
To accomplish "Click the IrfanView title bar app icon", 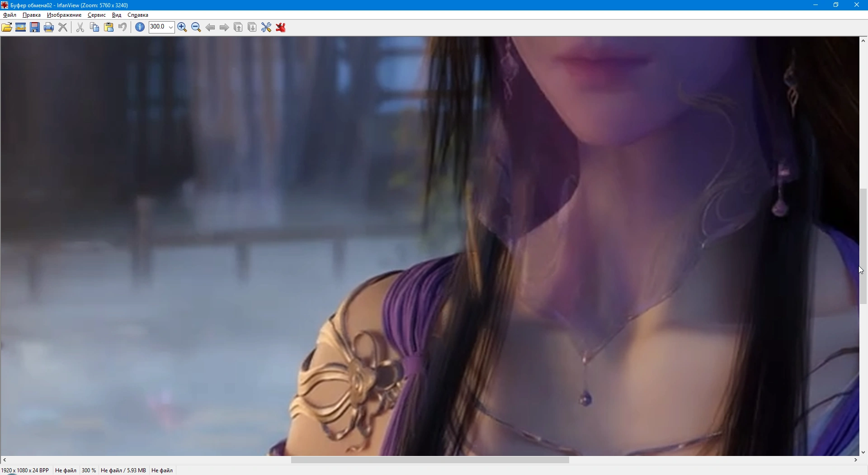I will [5, 5].
